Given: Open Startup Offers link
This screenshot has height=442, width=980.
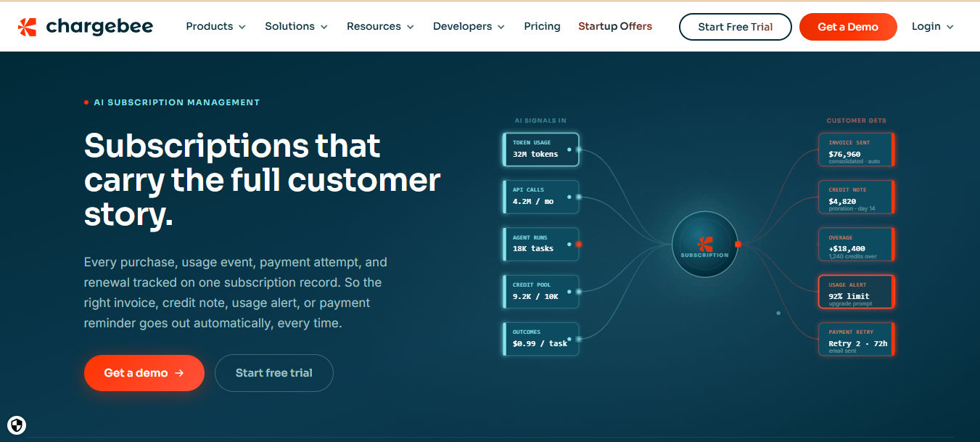Looking at the screenshot, I should pyautogui.click(x=615, y=26).
